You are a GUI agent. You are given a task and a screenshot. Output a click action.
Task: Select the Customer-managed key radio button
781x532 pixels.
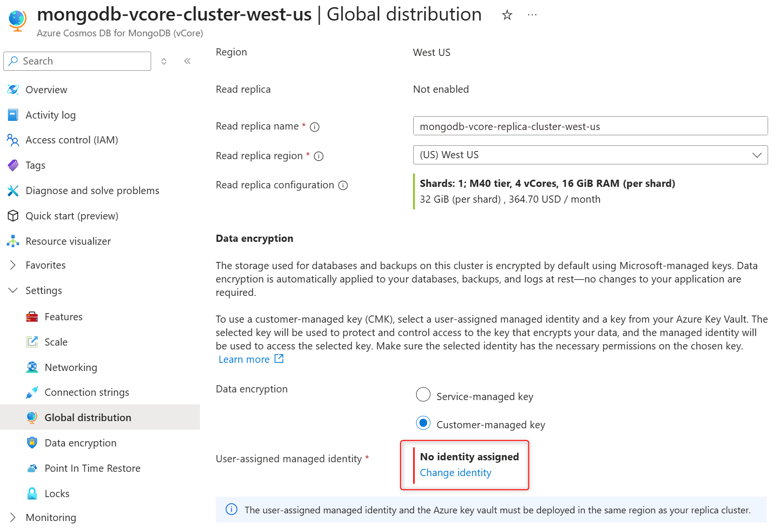[x=423, y=423]
